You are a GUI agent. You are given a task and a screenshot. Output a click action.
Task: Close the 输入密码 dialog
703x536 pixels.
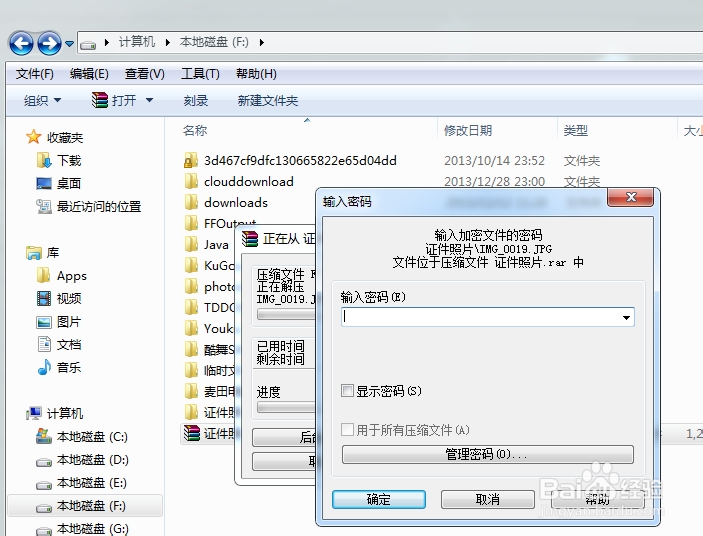coord(630,197)
